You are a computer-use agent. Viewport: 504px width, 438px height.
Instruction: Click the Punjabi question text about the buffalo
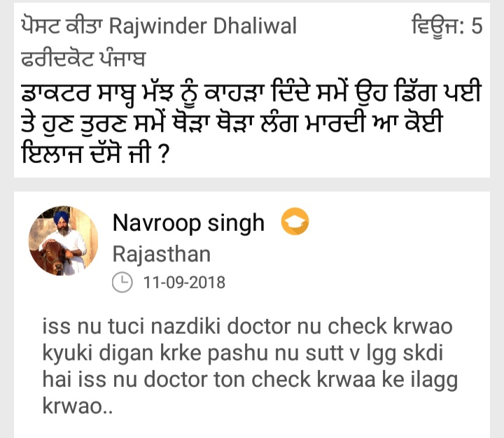[x=251, y=123]
